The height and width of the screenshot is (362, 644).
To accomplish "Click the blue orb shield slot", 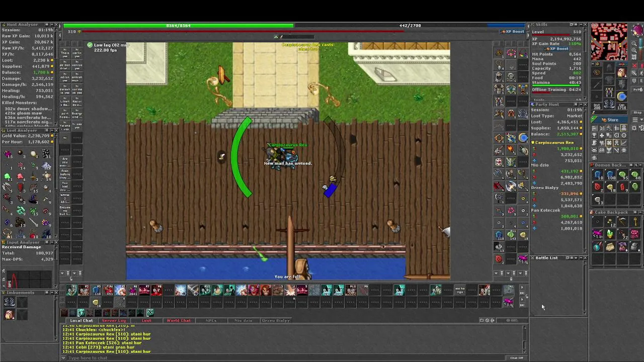I will point(621,96).
